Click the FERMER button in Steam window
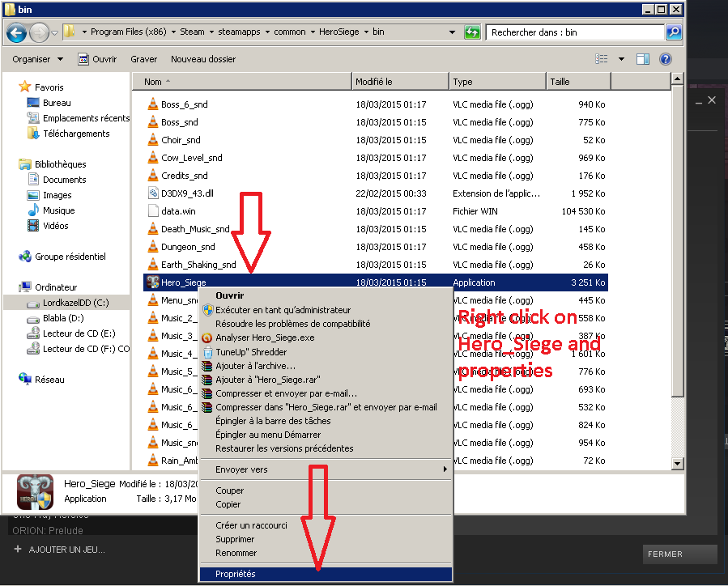 (x=679, y=554)
